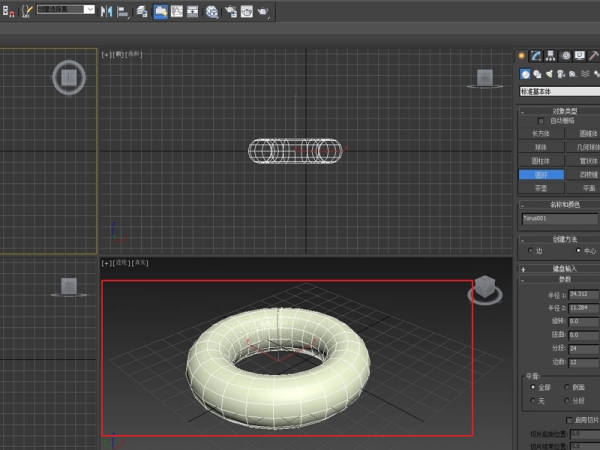Switch to the Modify panel tab
Viewport: 600px width, 450px height.
(x=536, y=56)
